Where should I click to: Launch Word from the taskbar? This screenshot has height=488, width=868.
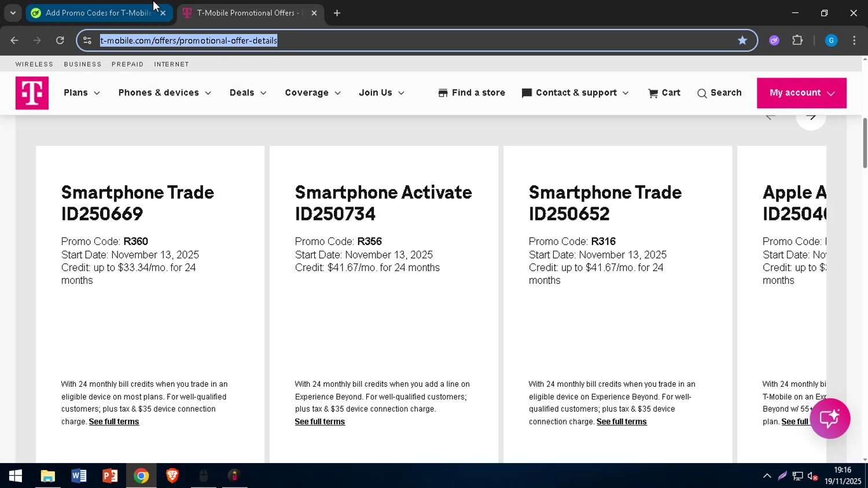coord(79,476)
